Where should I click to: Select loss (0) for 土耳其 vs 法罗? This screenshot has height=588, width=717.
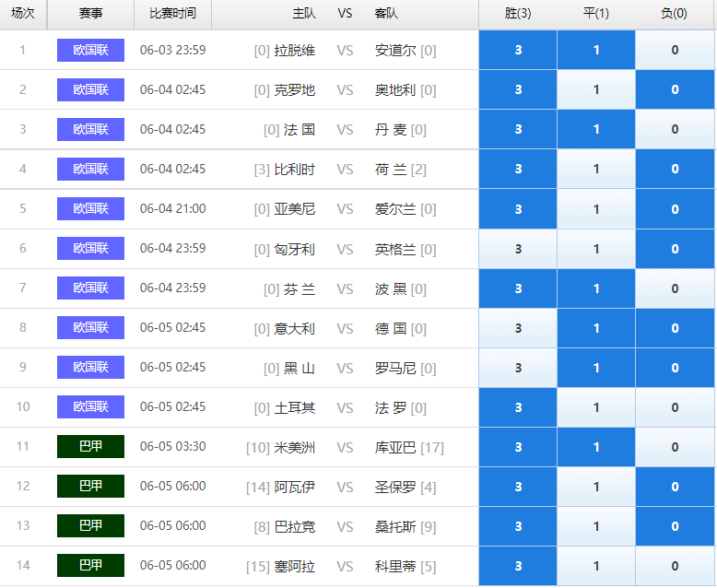click(675, 407)
